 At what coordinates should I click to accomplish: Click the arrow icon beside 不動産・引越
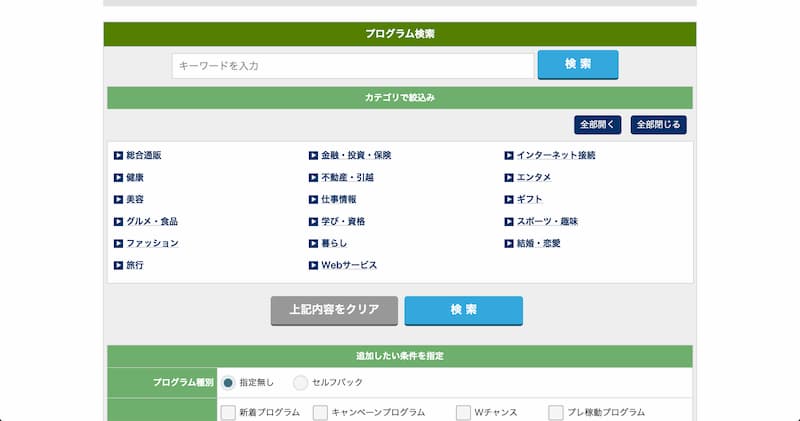[313, 178]
